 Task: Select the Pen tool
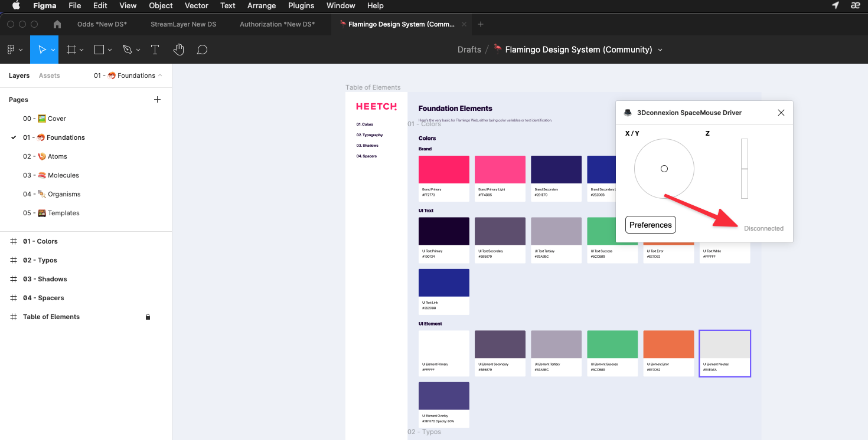coord(127,50)
